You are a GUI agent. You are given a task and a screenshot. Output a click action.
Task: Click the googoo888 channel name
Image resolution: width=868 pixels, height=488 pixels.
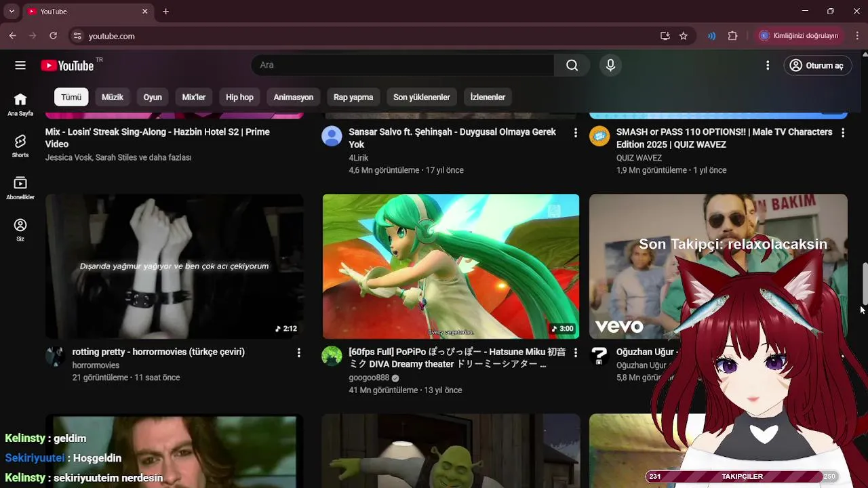point(369,378)
